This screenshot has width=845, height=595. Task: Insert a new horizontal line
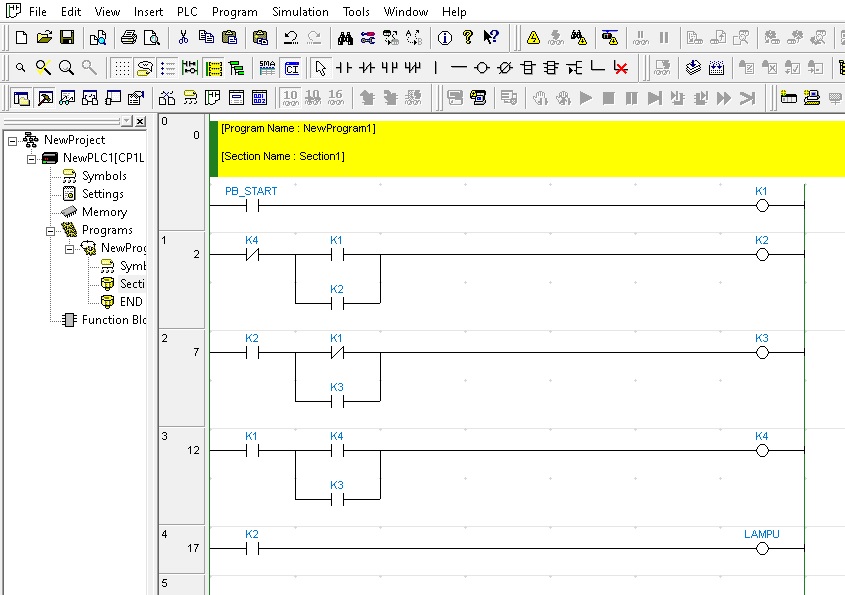click(459, 68)
